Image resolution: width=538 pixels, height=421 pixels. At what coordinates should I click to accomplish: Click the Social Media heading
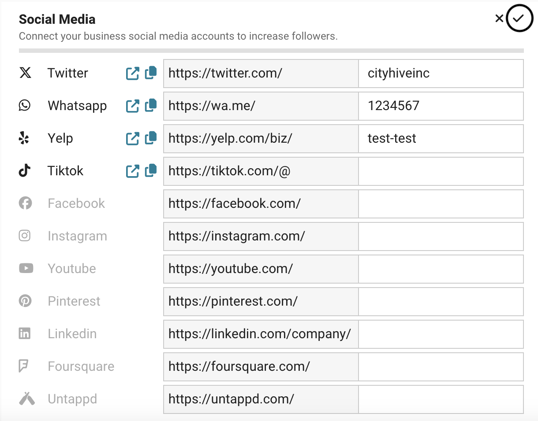[x=57, y=20]
